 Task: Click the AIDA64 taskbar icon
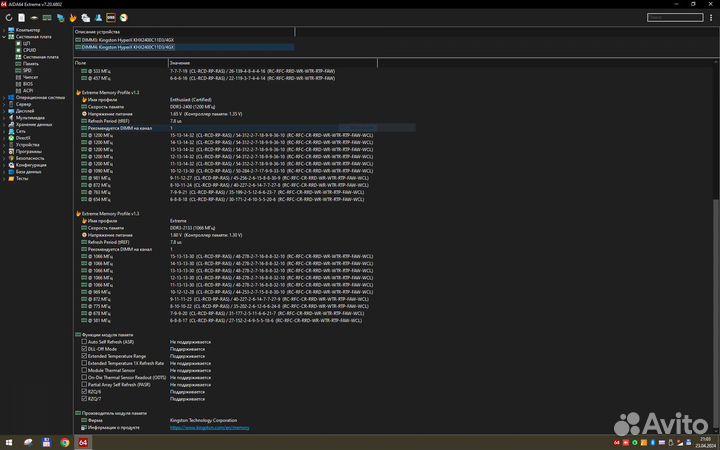click(x=83, y=442)
